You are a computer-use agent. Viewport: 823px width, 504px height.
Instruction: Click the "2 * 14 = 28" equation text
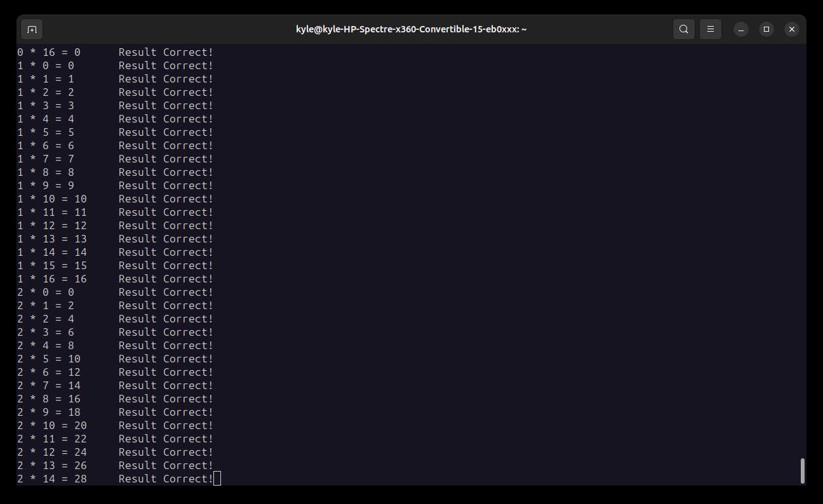click(x=52, y=479)
